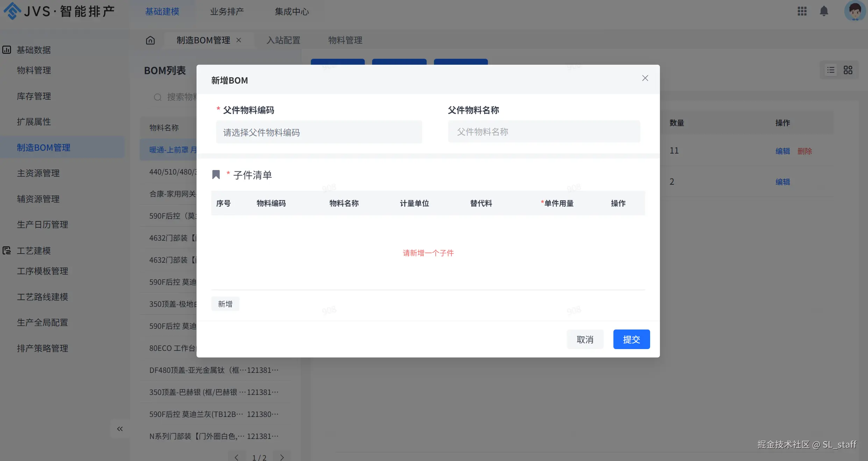
Task: Open the app grid icon in header
Action: (x=802, y=11)
